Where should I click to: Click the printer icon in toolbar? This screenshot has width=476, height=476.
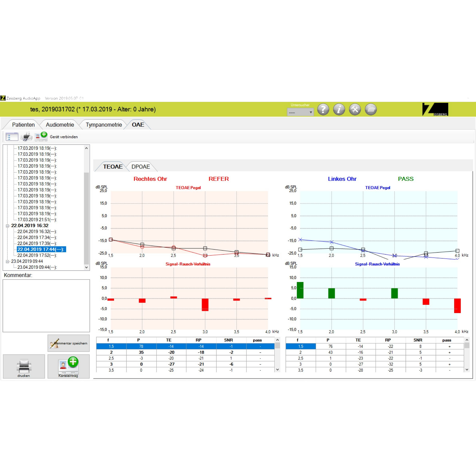26,137
